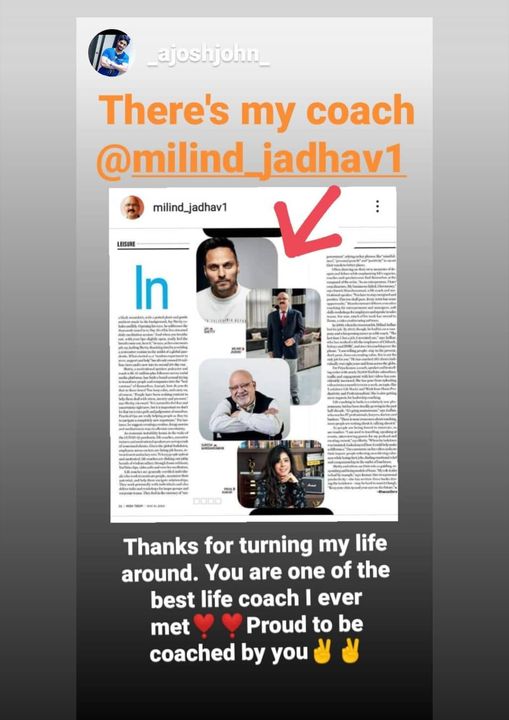509x720 pixels.
Task: Open _ajoshjohn_ profile picture avatar
Action: [111, 52]
